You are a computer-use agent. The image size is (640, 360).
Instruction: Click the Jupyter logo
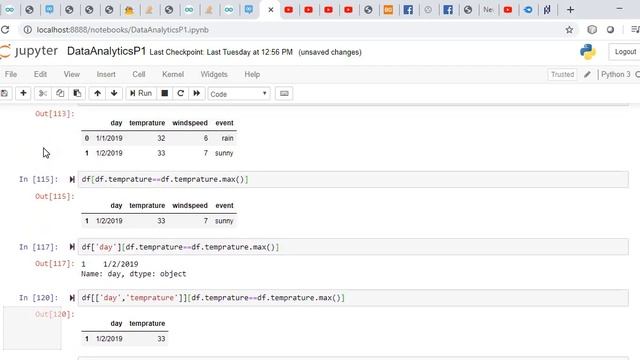pyautogui.click(x=29, y=51)
